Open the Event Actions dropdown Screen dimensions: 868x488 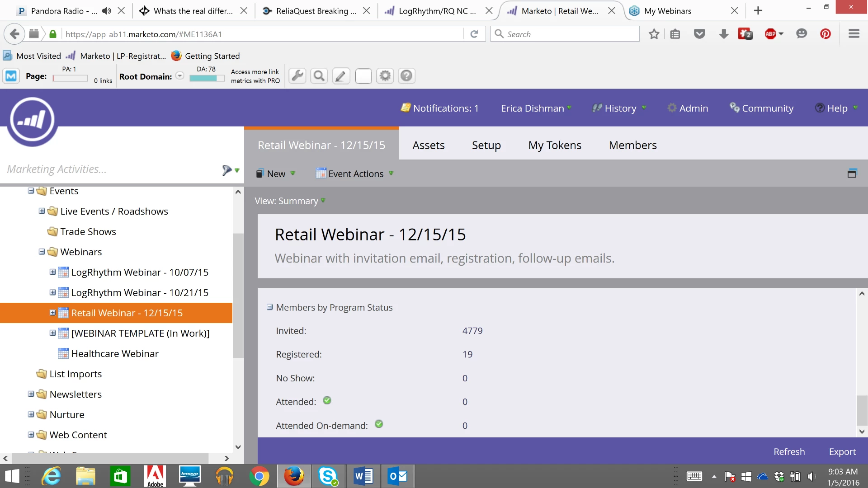coord(355,174)
